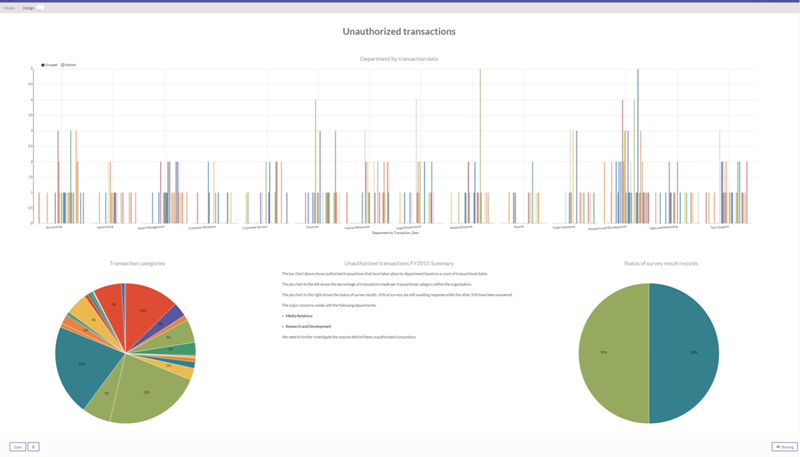Screen dimensions: 800x457
Task: Click the Transaction categories chart title
Action: coord(137,263)
